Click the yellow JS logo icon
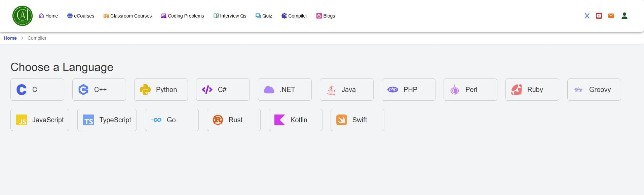The image size is (644, 195). tap(22, 120)
